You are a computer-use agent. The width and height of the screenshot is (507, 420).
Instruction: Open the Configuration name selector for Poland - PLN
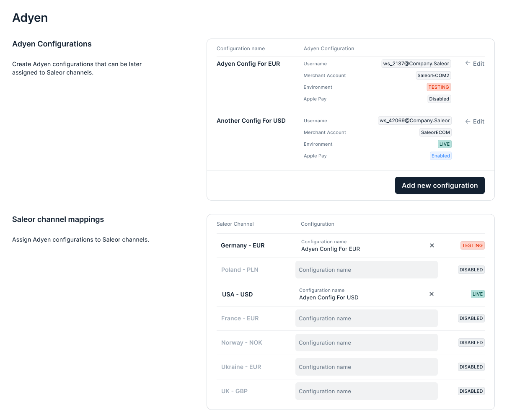point(366,270)
